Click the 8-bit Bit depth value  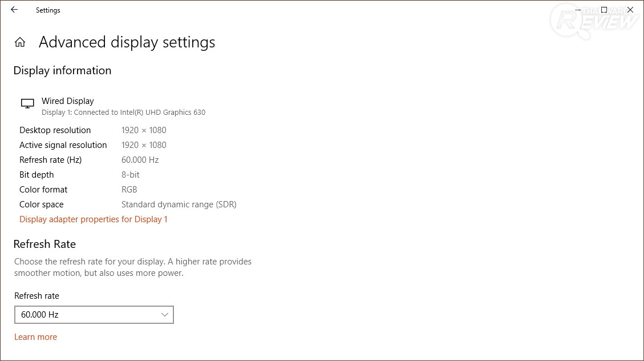(x=130, y=175)
